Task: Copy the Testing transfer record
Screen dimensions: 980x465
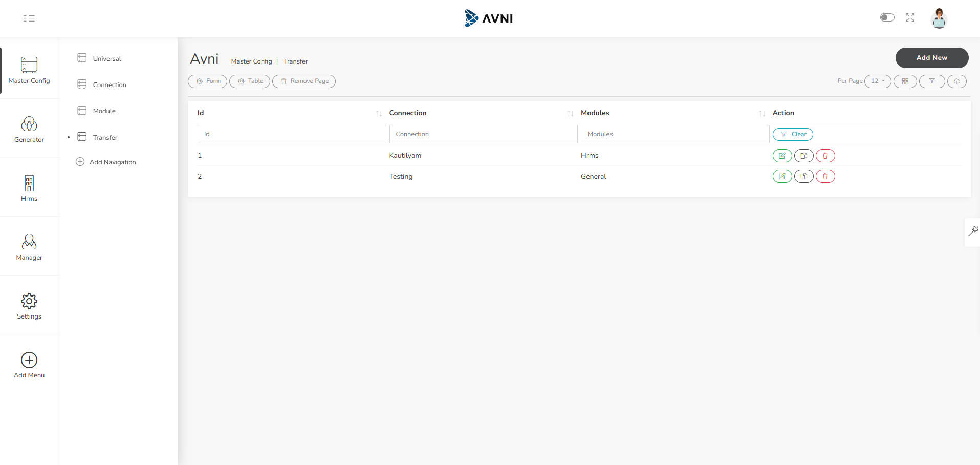Action: [x=803, y=176]
